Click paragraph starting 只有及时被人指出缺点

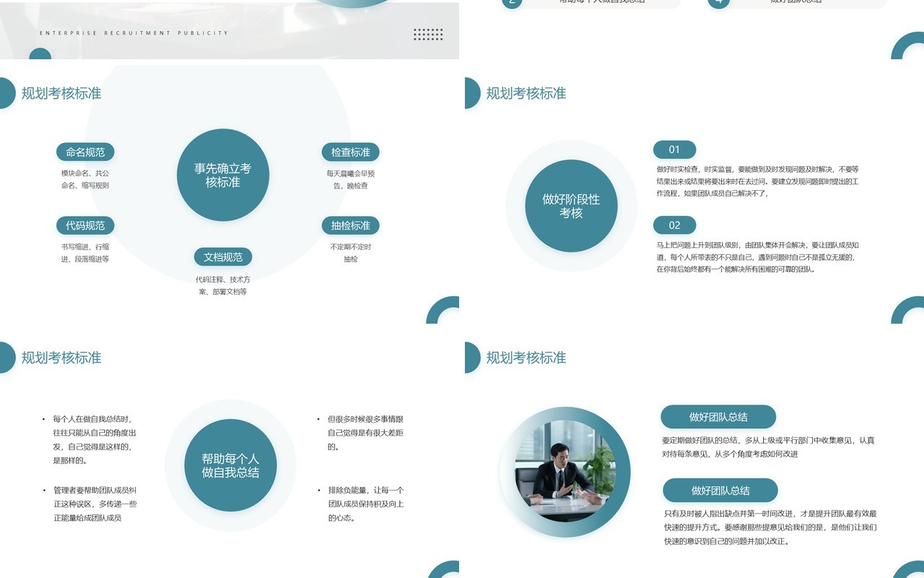(x=770, y=527)
